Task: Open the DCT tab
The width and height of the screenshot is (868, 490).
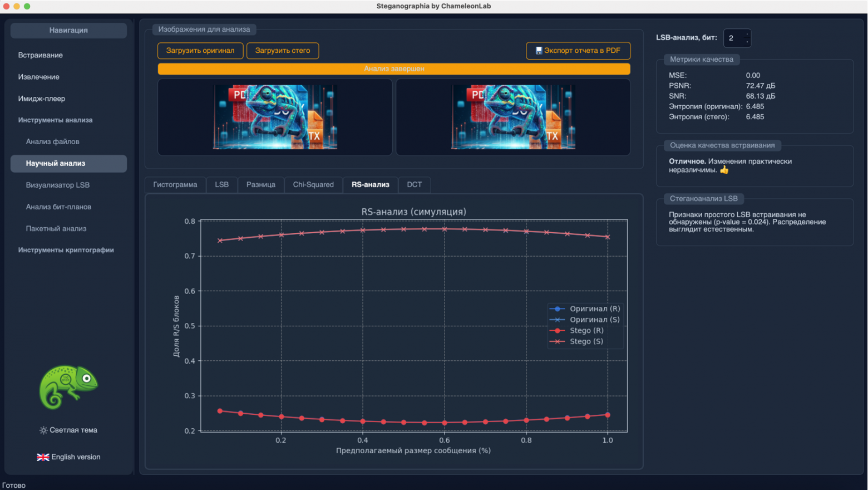Action: point(414,185)
